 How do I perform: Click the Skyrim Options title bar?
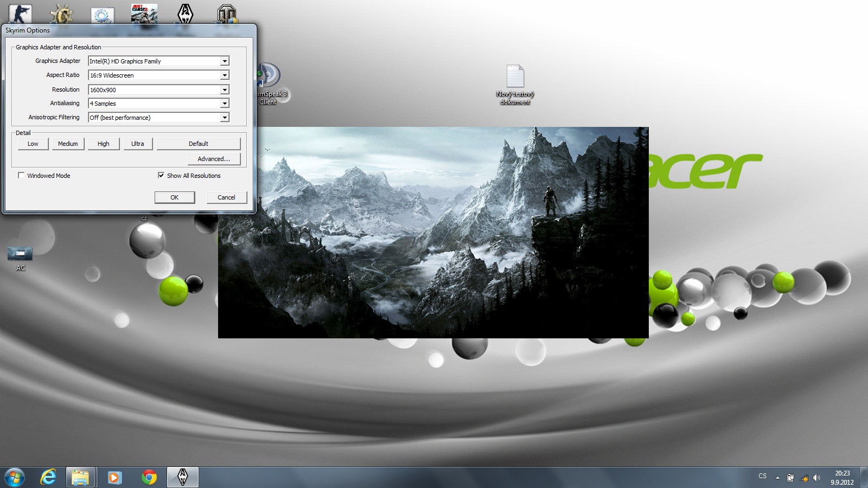point(129,30)
